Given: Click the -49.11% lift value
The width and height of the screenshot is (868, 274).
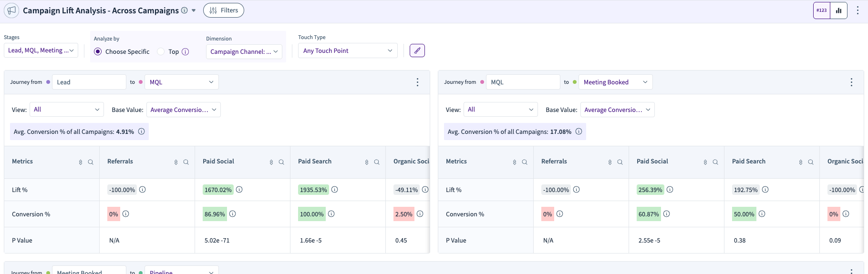Looking at the screenshot, I should click(406, 190).
